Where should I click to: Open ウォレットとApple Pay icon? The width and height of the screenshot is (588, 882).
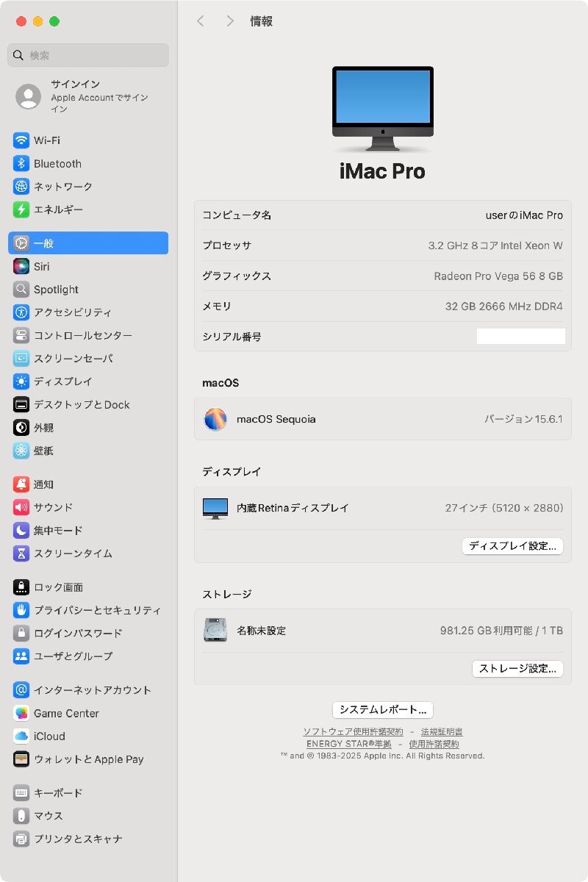pos(21,759)
